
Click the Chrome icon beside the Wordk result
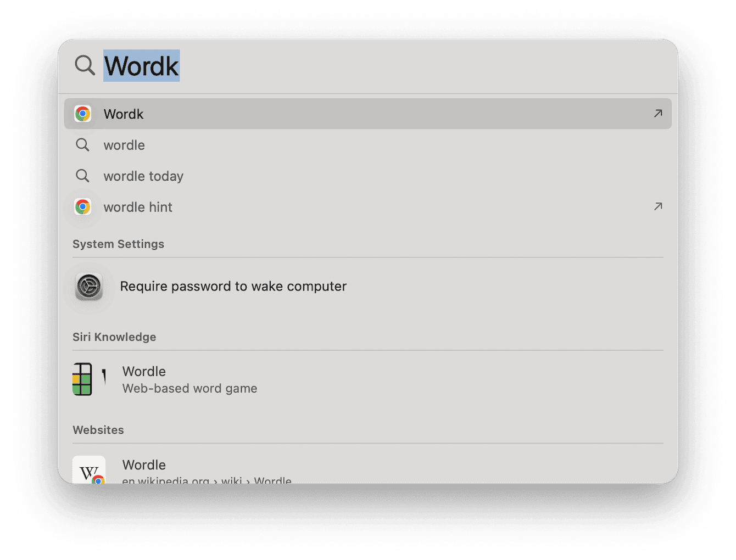(x=83, y=114)
